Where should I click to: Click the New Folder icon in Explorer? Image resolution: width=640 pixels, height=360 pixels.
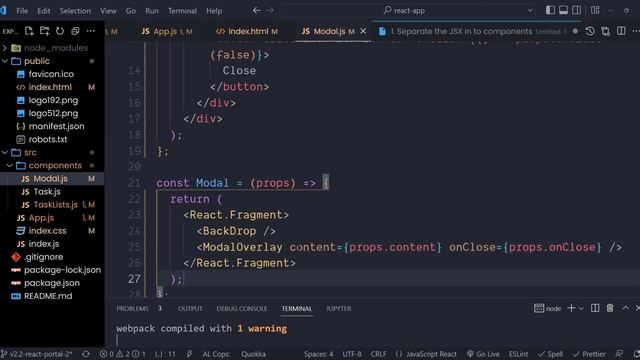pyautogui.click(x=44, y=31)
